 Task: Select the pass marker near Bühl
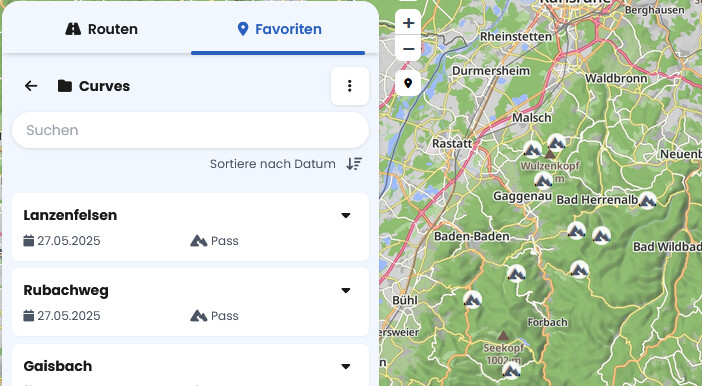(472, 299)
